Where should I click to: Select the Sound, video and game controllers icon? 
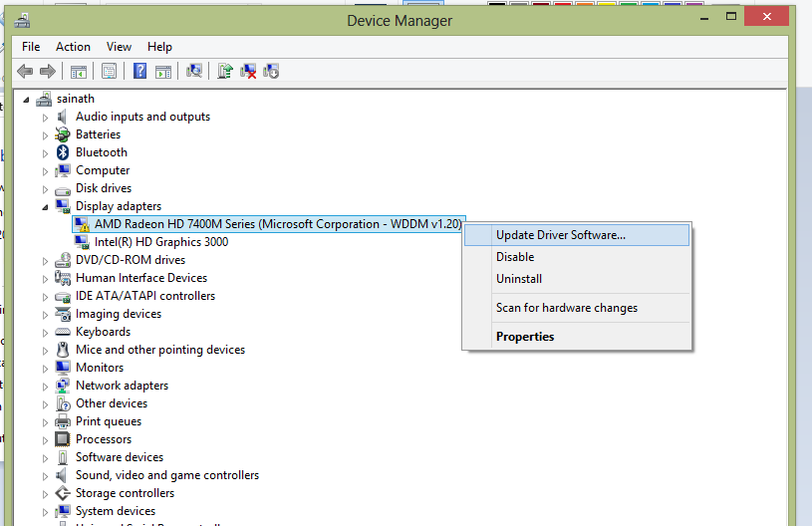[x=62, y=475]
